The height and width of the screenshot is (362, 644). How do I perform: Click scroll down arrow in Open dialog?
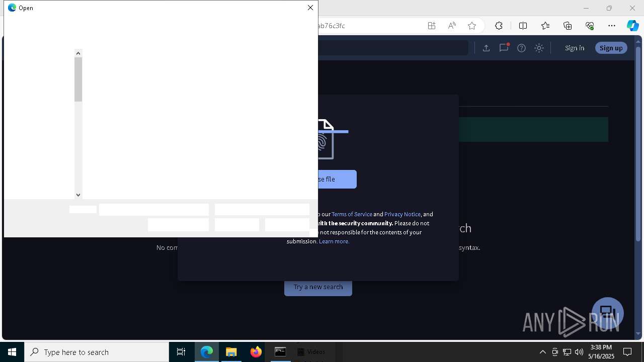pos(78,195)
